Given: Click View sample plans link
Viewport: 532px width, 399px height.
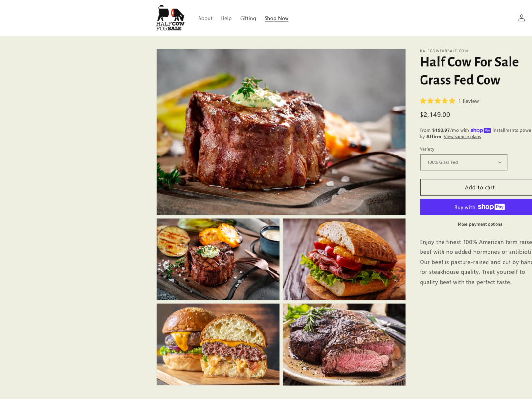Looking at the screenshot, I should click(x=462, y=137).
